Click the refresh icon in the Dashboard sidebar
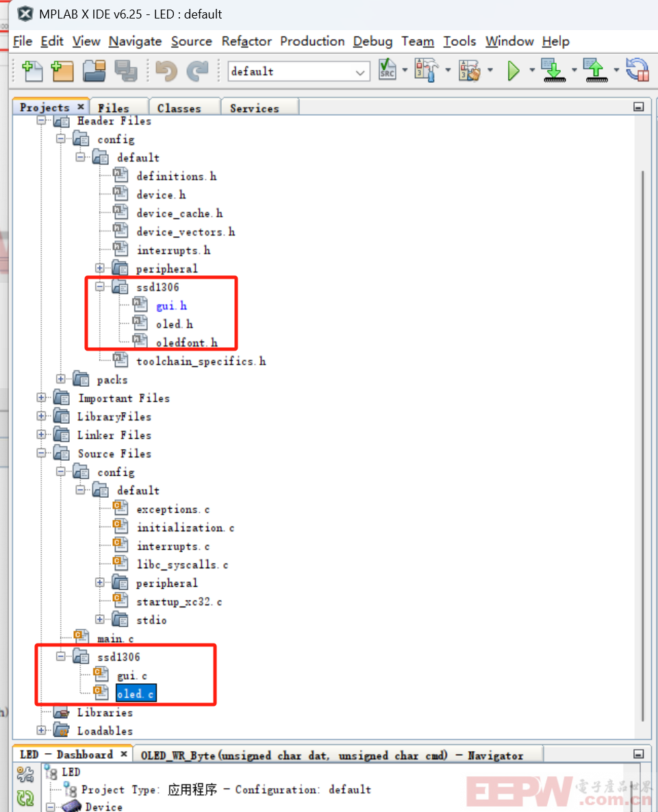Screen dimensions: 658x812 coord(25,798)
